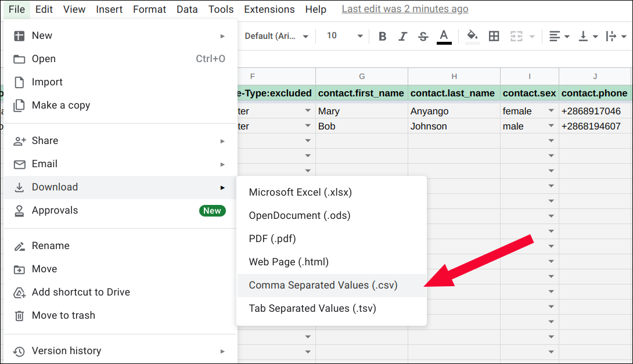This screenshot has width=633, height=364.
Task: Open the font family dropdown
Action: click(276, 37)
